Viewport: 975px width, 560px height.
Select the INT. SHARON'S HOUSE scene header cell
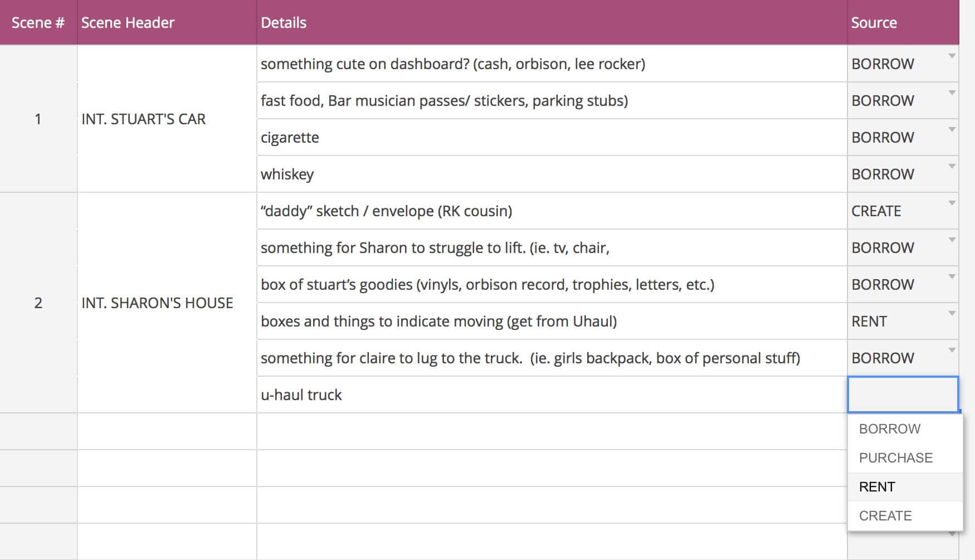[x=157, y=303]
